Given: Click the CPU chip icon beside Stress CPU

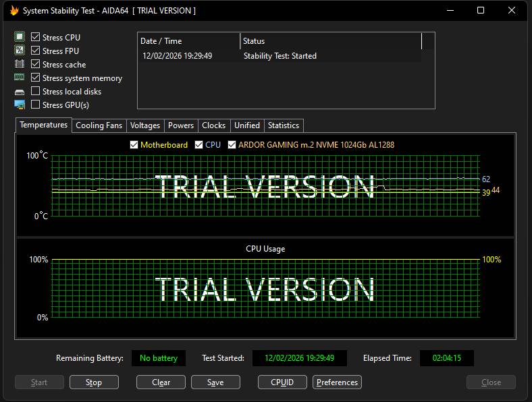Looking at the screenshot, I should click(x=20, y=36).
